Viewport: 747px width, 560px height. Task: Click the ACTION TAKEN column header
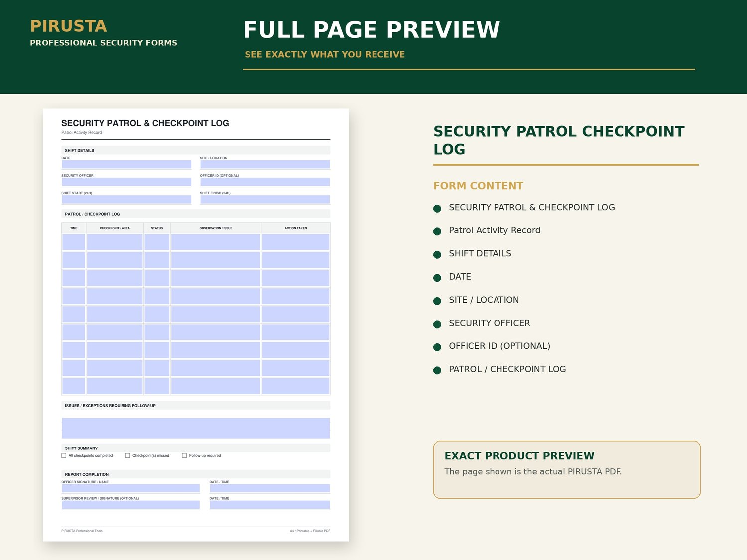click(296, 228)
